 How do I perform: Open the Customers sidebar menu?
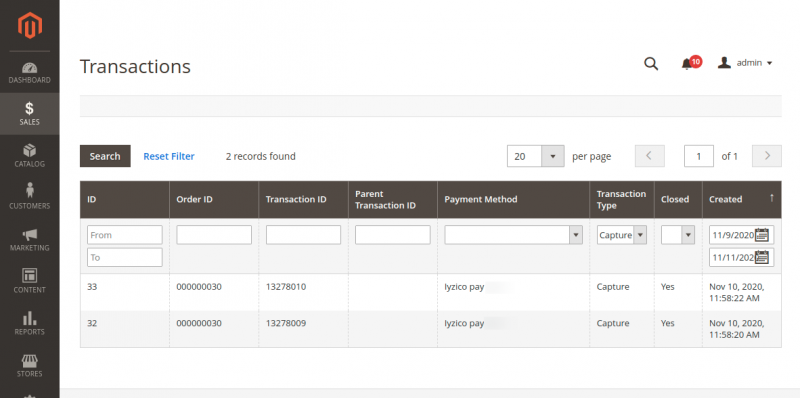(x=30, y=197)
